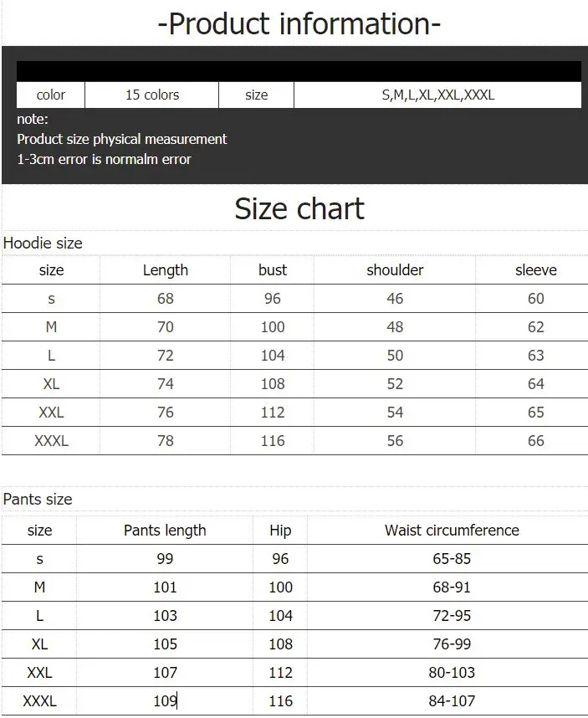The image size is (588, 718).
Task: Select the "Length" column header in hoodie table
Action: [x=166, y=270]
